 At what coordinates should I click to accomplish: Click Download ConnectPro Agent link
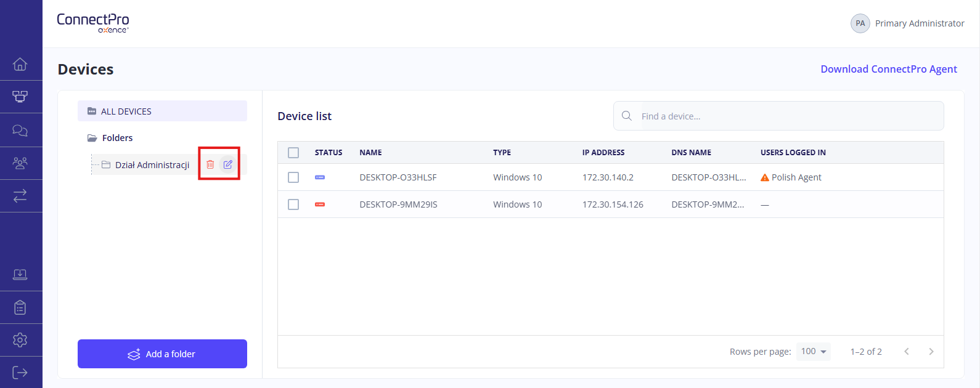point(888,69)
